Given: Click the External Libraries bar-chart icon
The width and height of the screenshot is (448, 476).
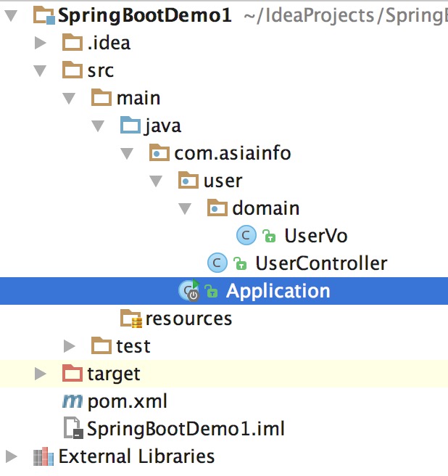Looking at the screenshot, I should pyautogui.click(x=43, y=456).
